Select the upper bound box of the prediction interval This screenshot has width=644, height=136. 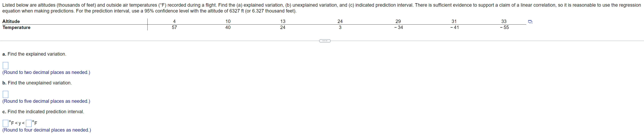pos(28,124)
